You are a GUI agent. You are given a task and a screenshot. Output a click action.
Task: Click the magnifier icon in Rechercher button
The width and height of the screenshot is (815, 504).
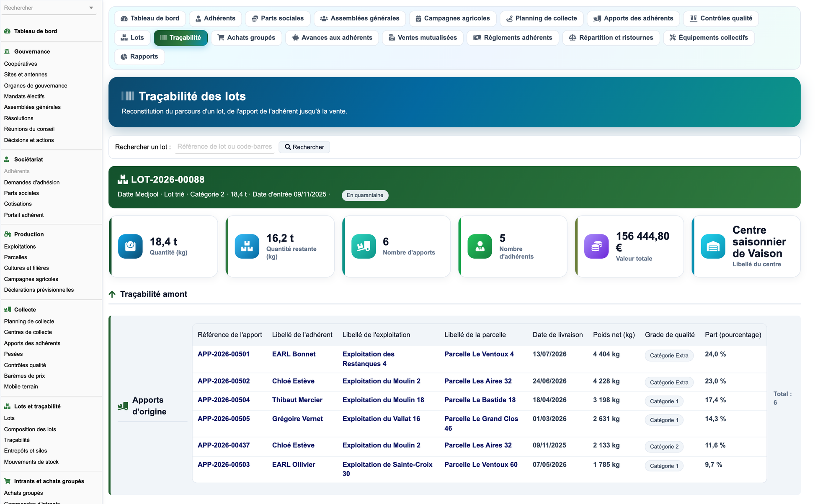tap(288, 147)
